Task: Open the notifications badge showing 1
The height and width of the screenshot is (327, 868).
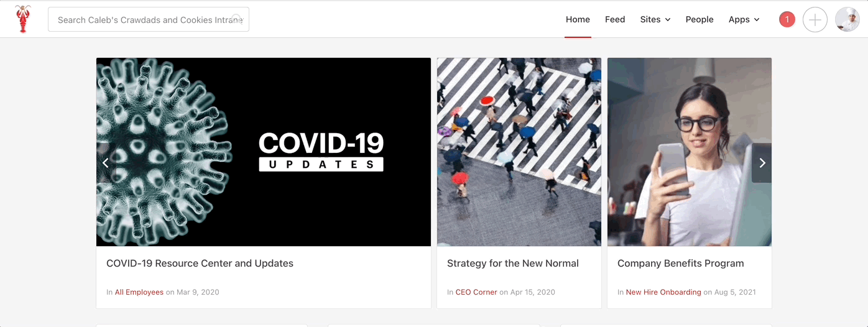Action: click(x=787, y=20)
